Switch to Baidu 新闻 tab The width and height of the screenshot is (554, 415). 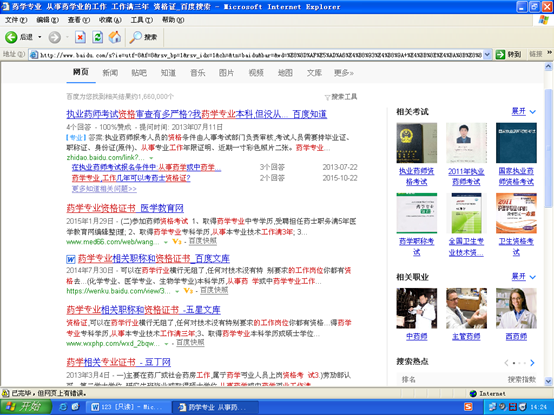110,73
